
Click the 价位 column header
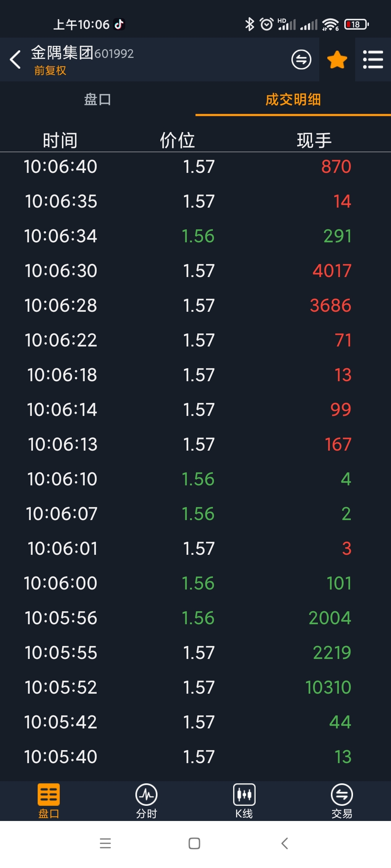177,140
